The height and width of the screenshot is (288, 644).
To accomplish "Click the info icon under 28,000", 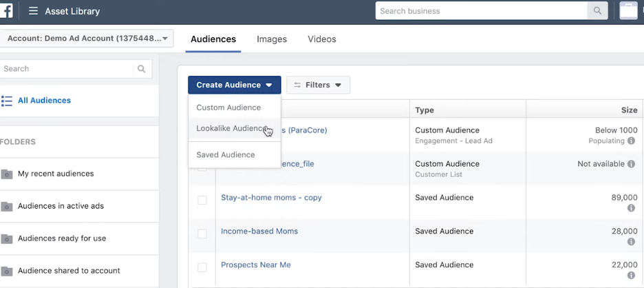I will tap(631, 242).
